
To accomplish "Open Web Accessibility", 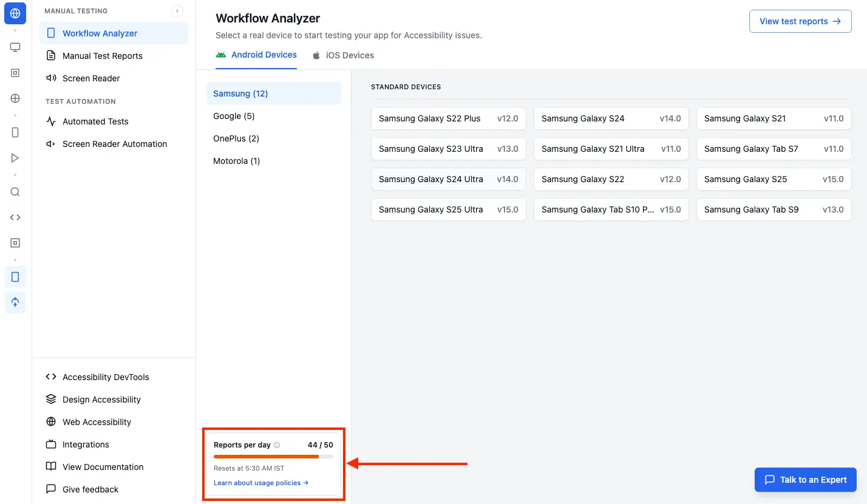I will [114, 422].
